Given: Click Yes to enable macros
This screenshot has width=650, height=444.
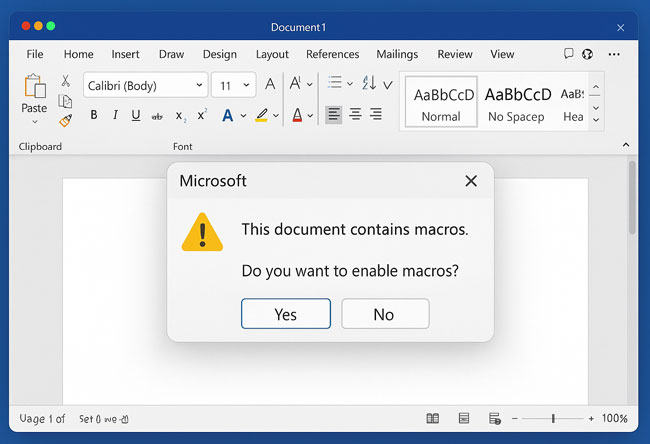Looking at the screenshot, I should [286, 314].
